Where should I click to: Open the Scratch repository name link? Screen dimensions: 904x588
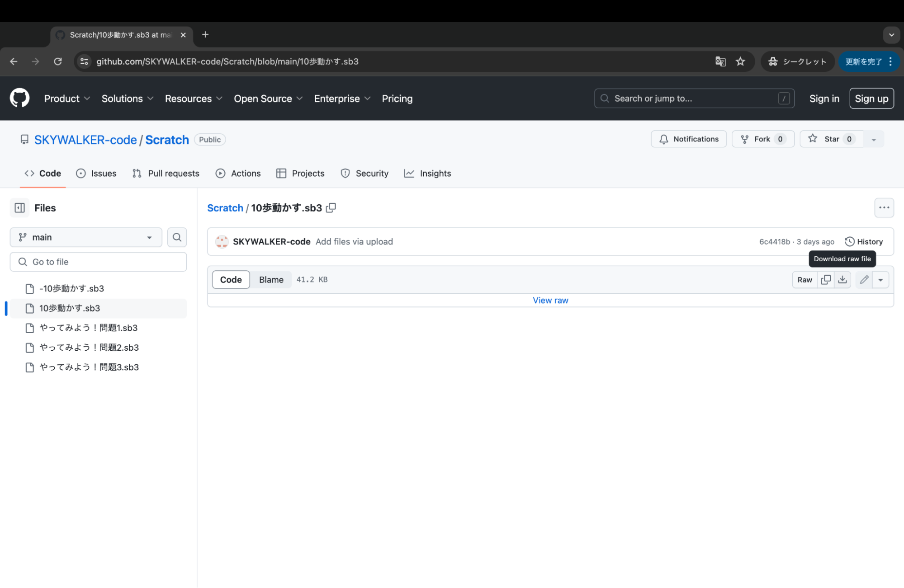pos(167,140)
